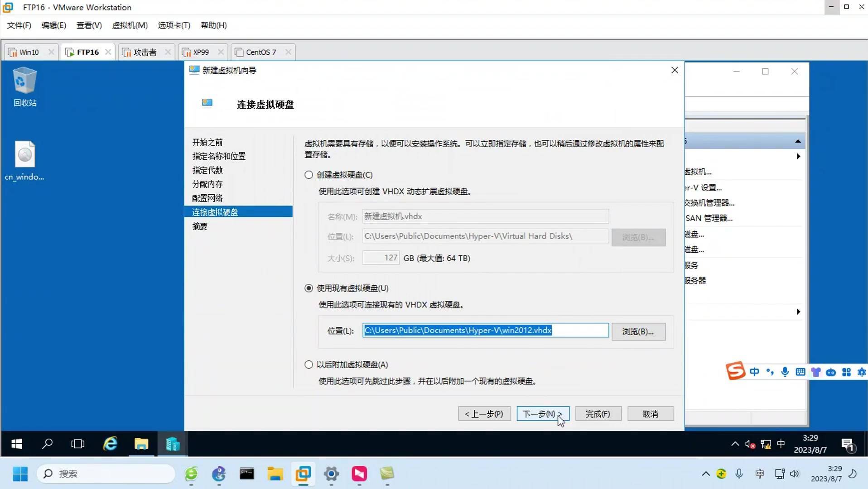The width and height of the screenshot is (868, 489).
Task: Open the command prompt from the taskbar
Action: pos(247,474)
